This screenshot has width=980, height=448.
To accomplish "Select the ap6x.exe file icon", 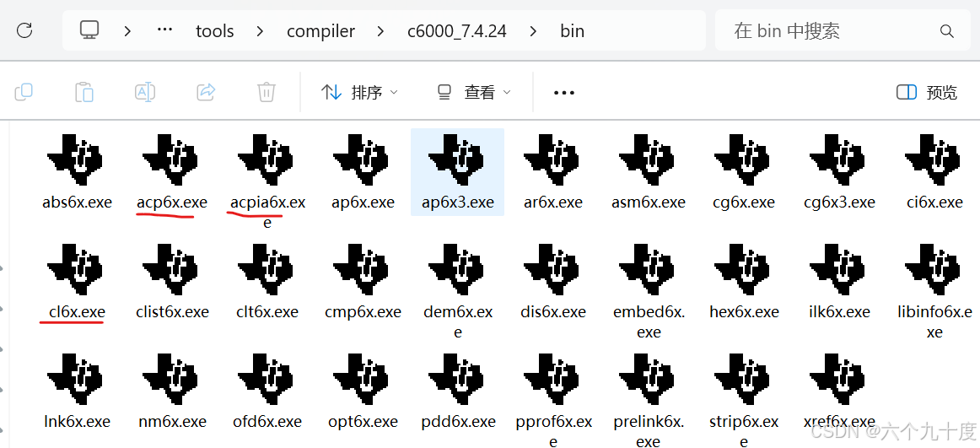I will [361, 160].
